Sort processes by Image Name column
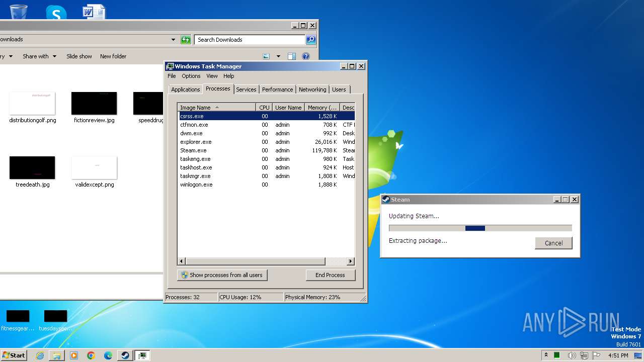This screenshot has height=362, width=644. (217, 108)
